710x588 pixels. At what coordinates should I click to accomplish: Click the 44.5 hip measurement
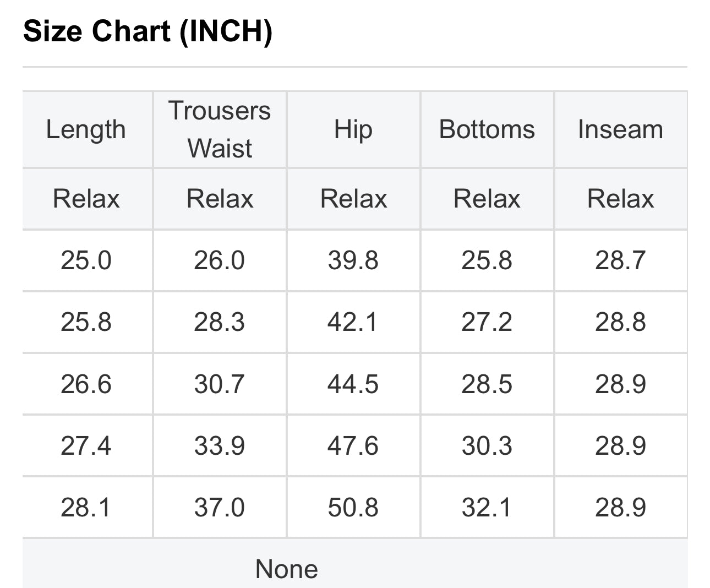pos(353,384)
